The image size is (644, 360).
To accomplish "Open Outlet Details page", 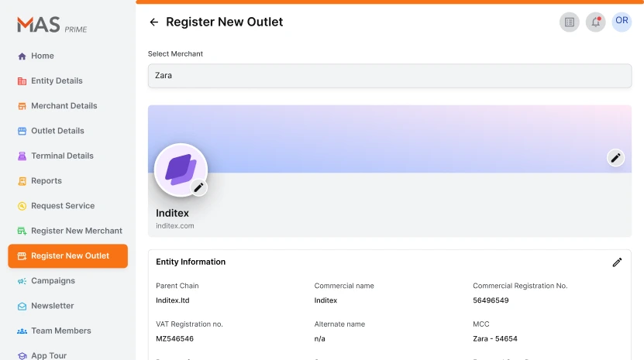I will pyautogui.click(x=57, y=131).
